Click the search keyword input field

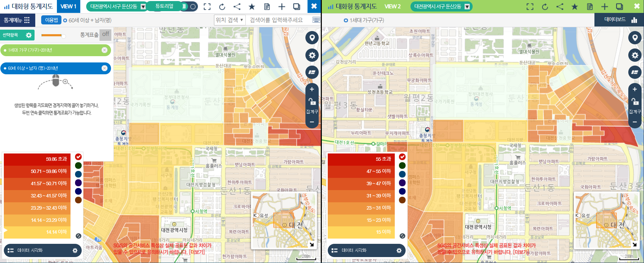click(x=279, y=20)
